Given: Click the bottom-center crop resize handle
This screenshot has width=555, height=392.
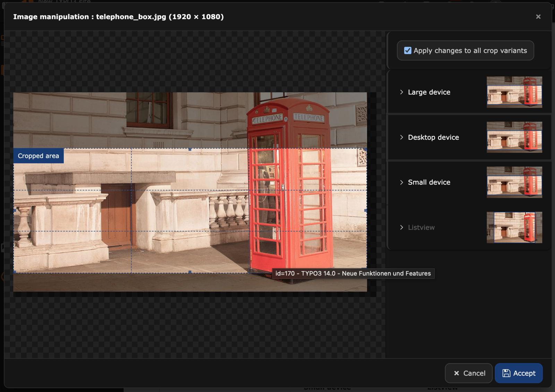Looking at the screenshot, I should pos(190,272).
